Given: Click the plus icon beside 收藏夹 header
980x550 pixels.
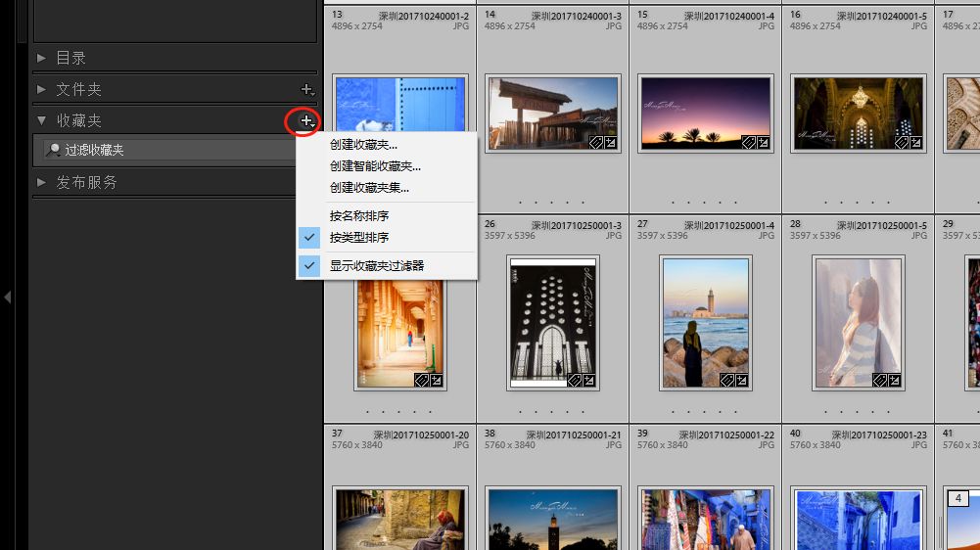Looking at the screenshot, I should click(306, 120).
